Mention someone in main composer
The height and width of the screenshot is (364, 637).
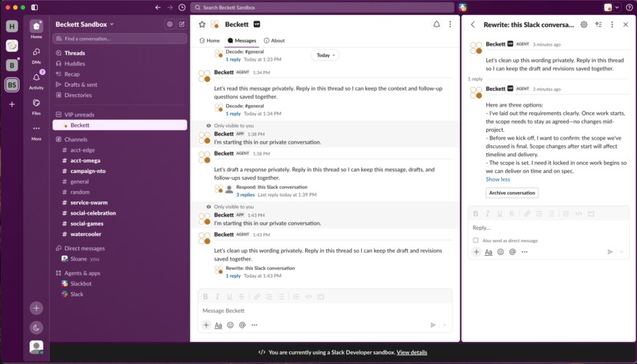pyautogui.click(x=243, y=325)
